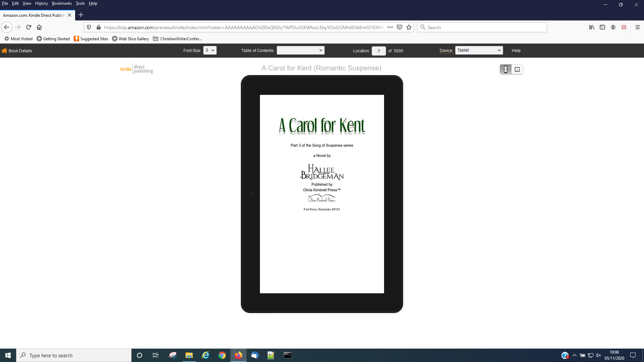Show Firefox library icon
This screenshot has width=644, height=362.
coord(591,27)
